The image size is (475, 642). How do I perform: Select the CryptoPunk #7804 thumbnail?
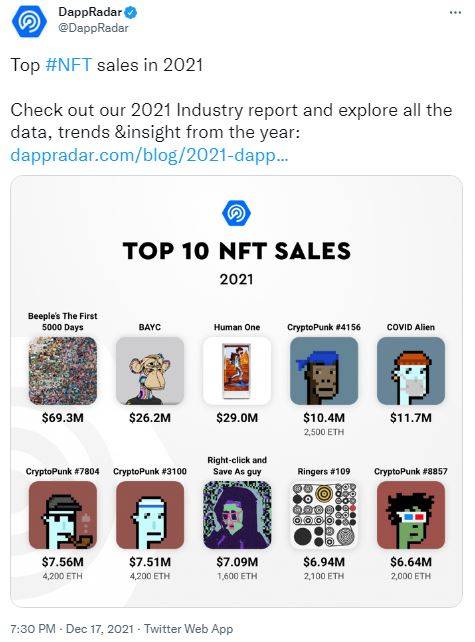63,515
